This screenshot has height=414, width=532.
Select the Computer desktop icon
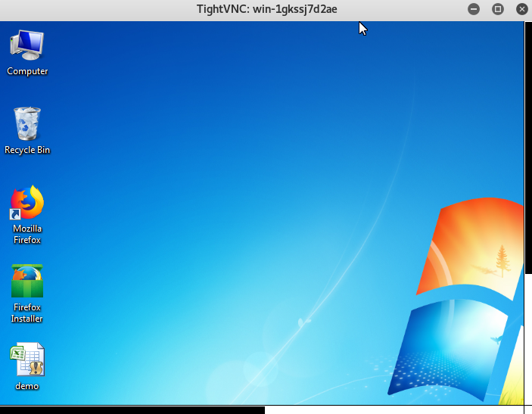27,45
